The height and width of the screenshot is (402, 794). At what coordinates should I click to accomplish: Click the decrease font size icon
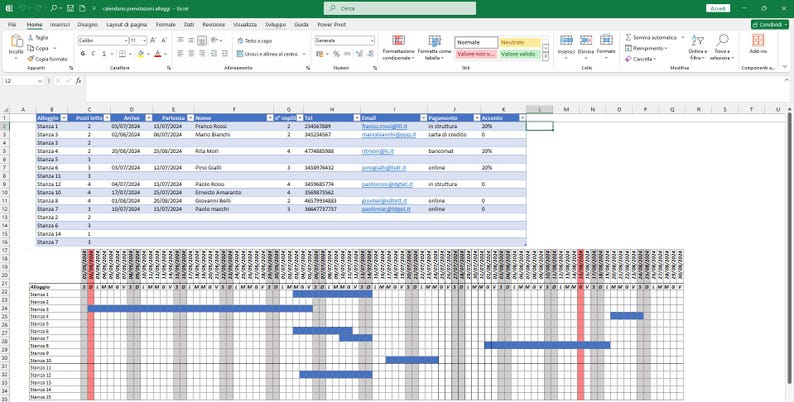pos(164,40)
